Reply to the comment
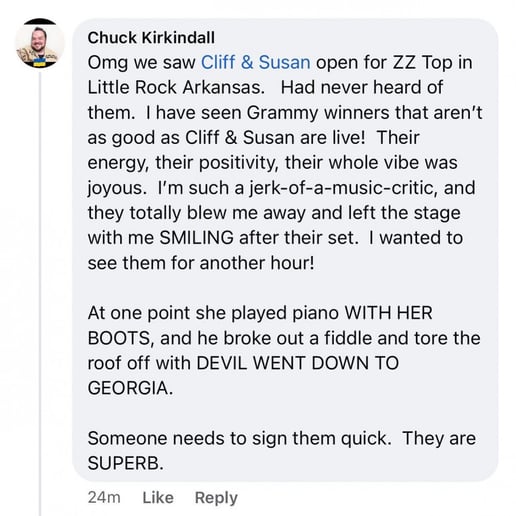 click(x=216, y=498)
